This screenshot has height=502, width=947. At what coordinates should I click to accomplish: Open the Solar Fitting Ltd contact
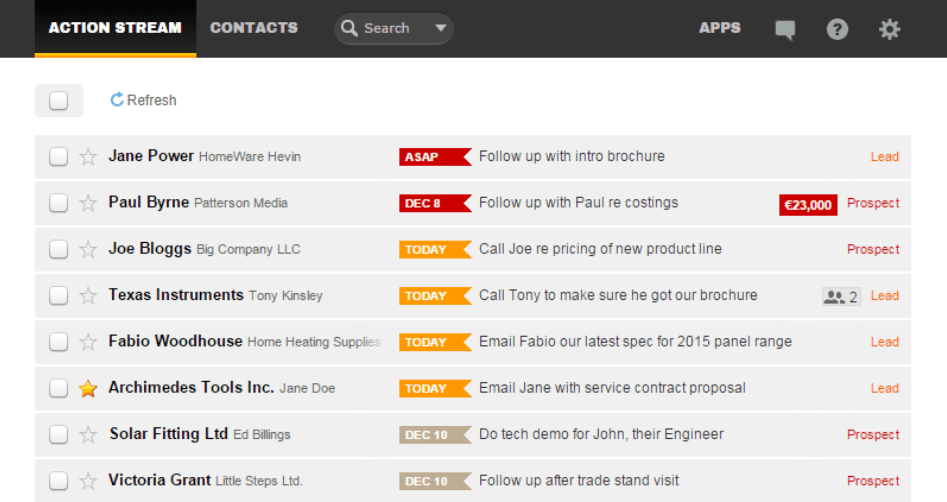coord(169,434)
